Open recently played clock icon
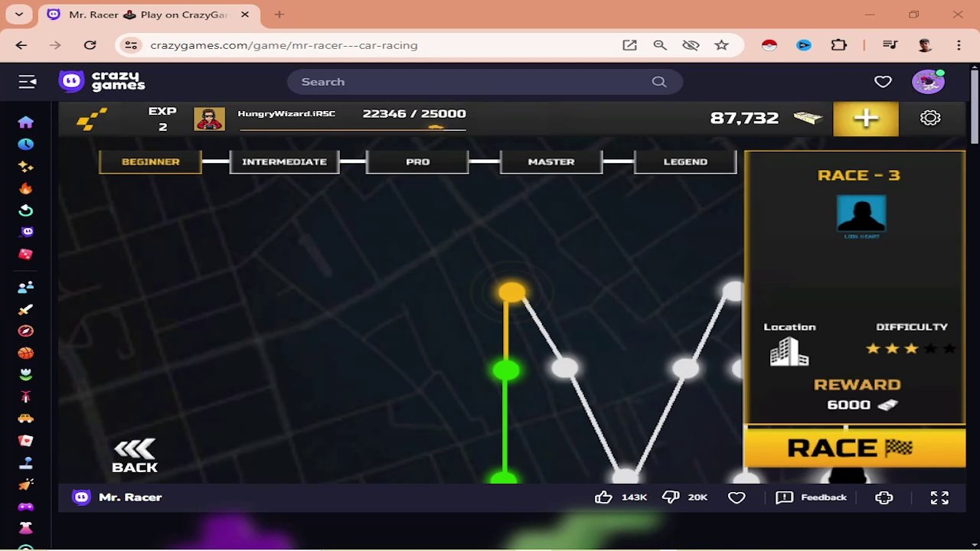The height and width of the screenshot is (551, 980). click(x=26, y=144)
